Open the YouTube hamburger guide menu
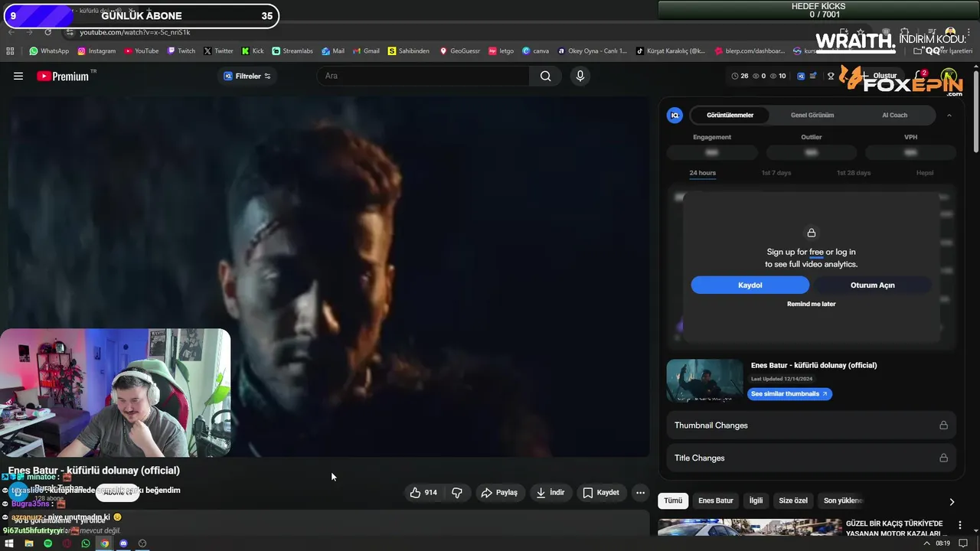980x551 pixels. point(18,76)
